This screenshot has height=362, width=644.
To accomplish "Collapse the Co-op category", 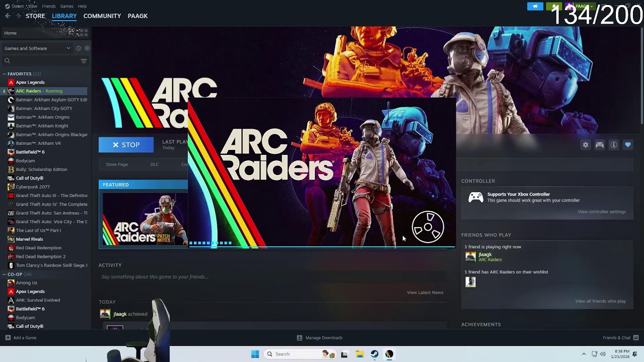I will [4, 275].
